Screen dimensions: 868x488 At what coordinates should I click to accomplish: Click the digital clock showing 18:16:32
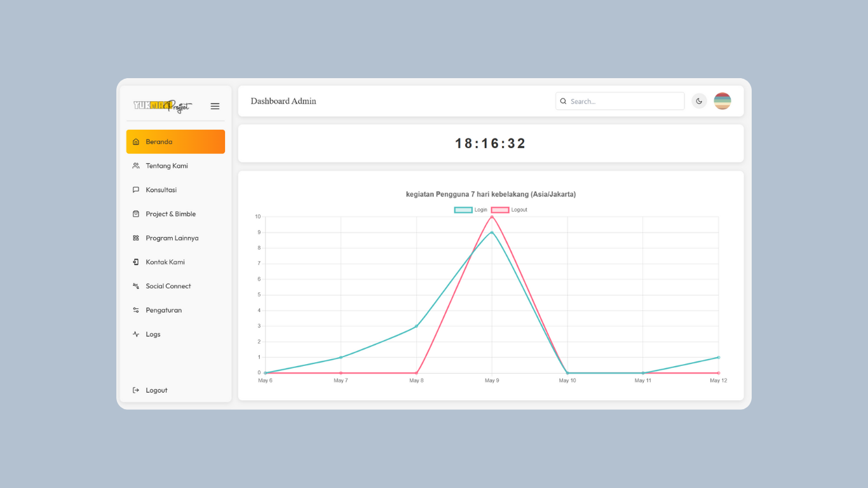[491, 144]
